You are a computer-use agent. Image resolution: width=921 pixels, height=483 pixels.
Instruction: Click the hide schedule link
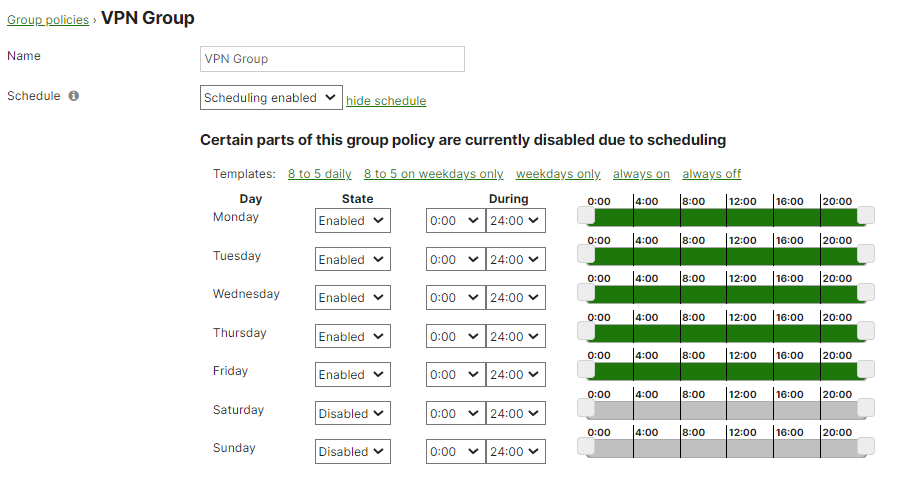(386, 101)
